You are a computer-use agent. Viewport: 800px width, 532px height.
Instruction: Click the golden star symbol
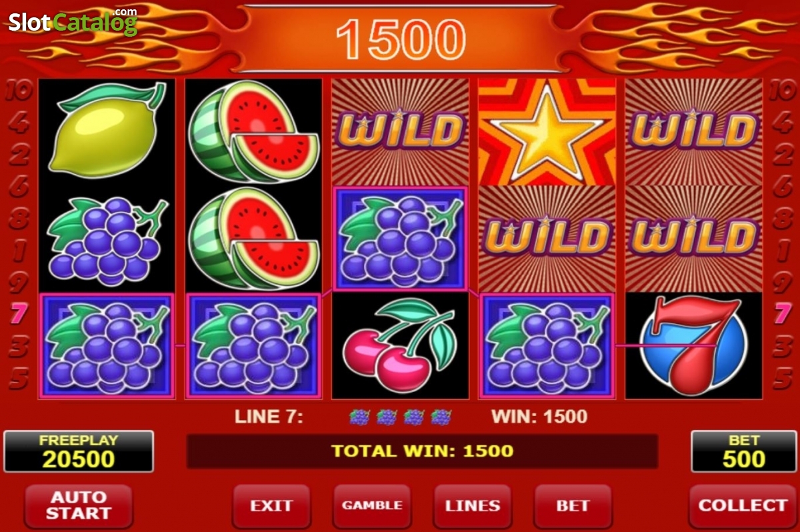[x=547, y=131]
